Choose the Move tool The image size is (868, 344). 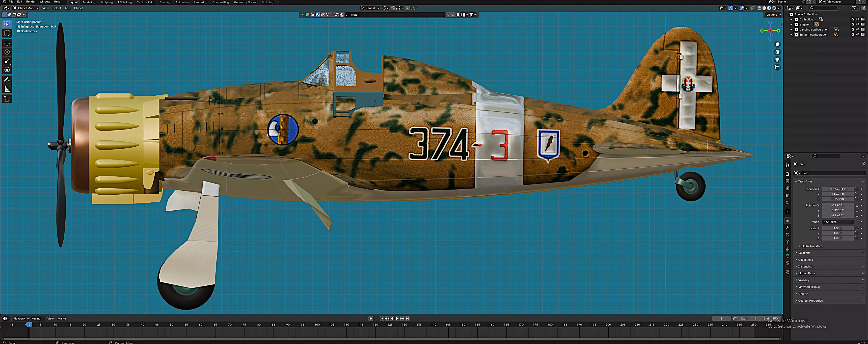[7, 43]
